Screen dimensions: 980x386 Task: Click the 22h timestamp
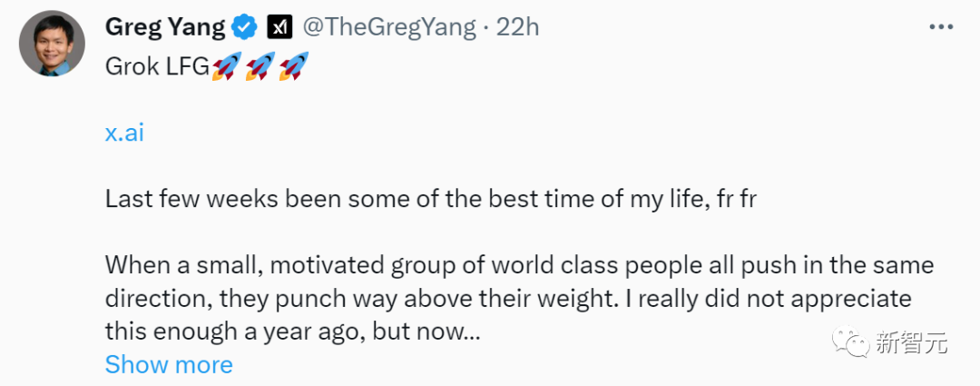pyautogui.click(x=518, y=27)
